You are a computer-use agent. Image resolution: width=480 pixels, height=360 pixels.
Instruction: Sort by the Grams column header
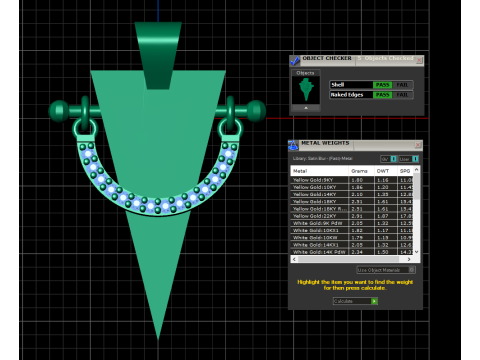pyautogui.click(x=361, y=171)
